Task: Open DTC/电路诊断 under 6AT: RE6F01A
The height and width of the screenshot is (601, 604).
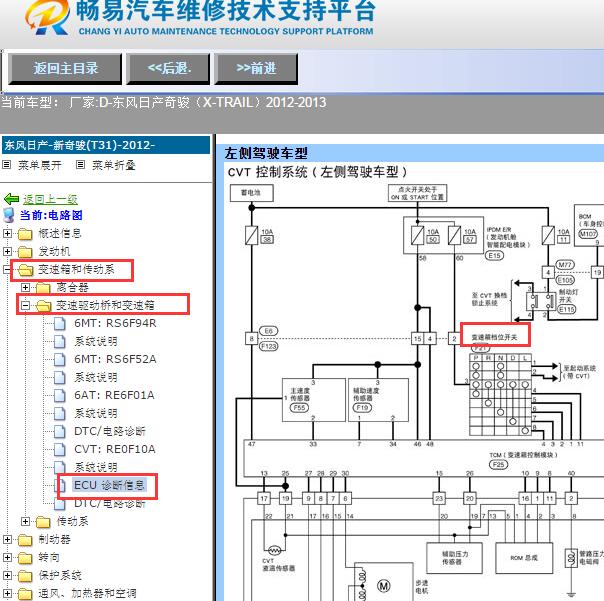Action: coord(110,431)
